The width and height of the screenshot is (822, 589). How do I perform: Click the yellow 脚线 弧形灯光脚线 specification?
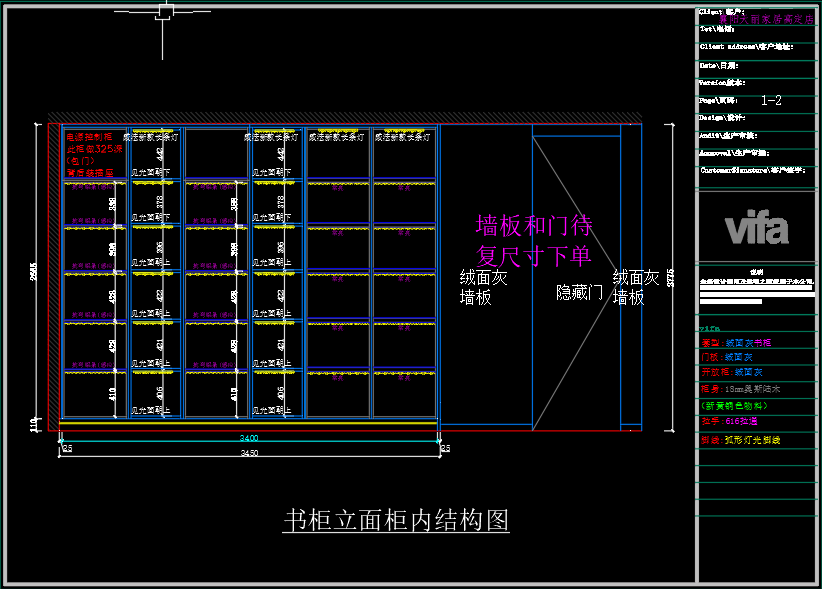739,440
